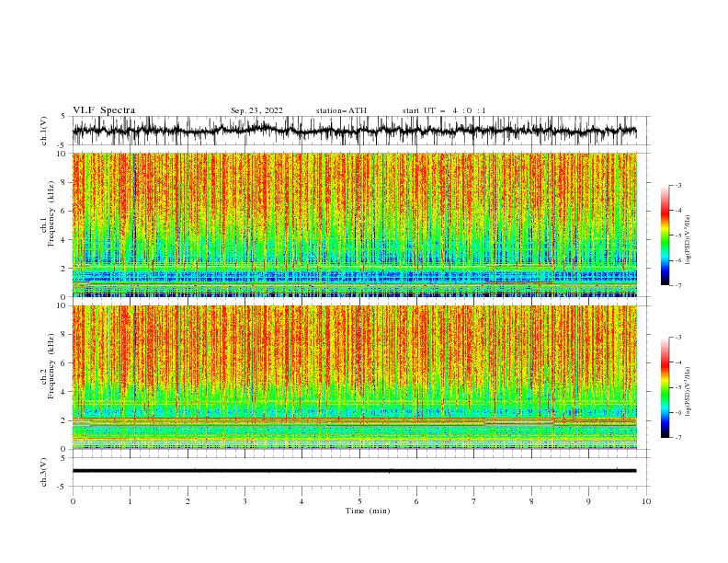Select the "start UT = 4 :0 :1" text

pos(444,110)
